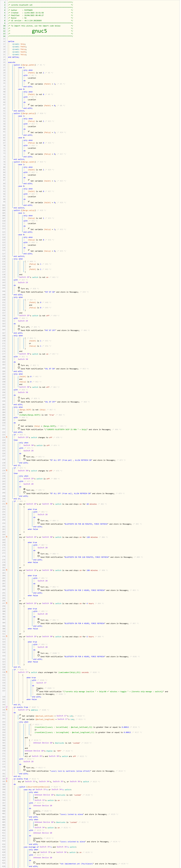Click the power icon of Turn on above PAT BT ON

(x=19, y=288)
